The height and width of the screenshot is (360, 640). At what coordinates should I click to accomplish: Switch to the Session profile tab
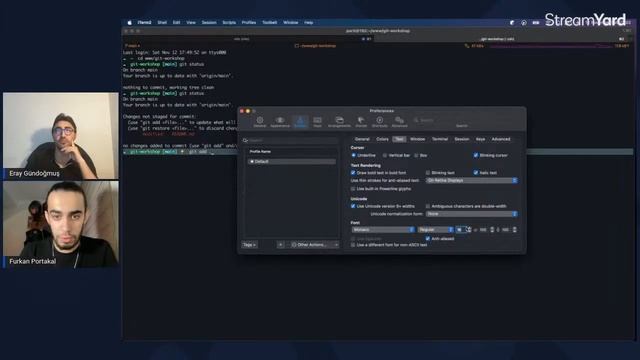point(462,139)
